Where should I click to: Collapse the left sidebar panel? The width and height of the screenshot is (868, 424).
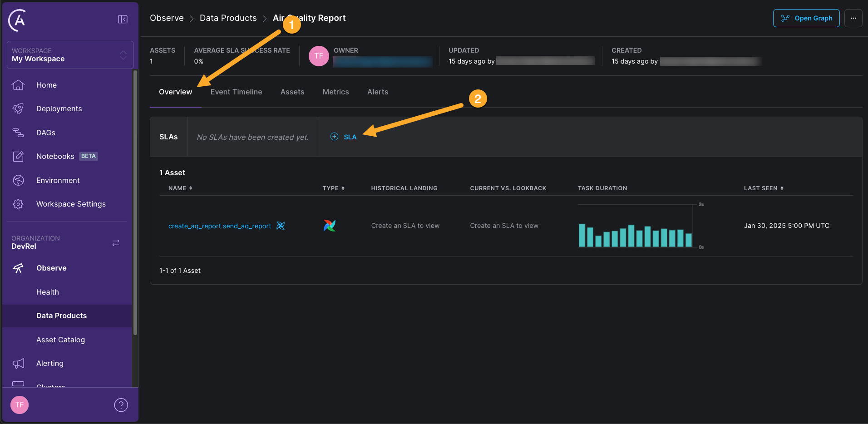click(122, 19)
